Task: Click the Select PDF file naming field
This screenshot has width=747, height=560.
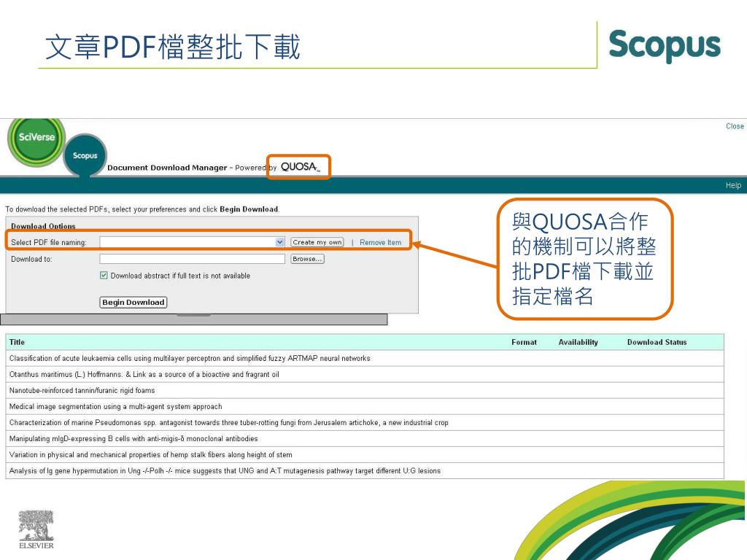Action: pos(192,242)
